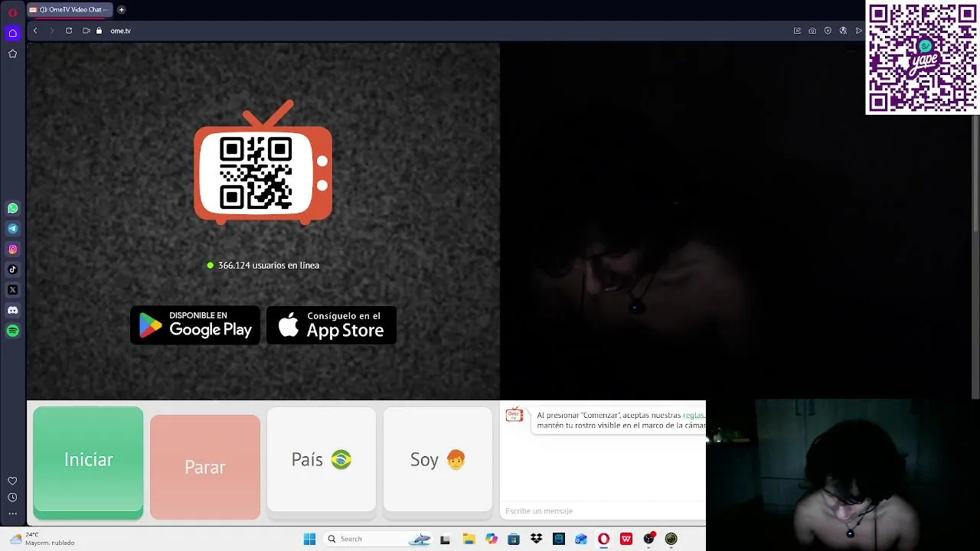Open Task View on the taskbar
Viewport: 980px width, 551px height.
(x=445, y=539)
